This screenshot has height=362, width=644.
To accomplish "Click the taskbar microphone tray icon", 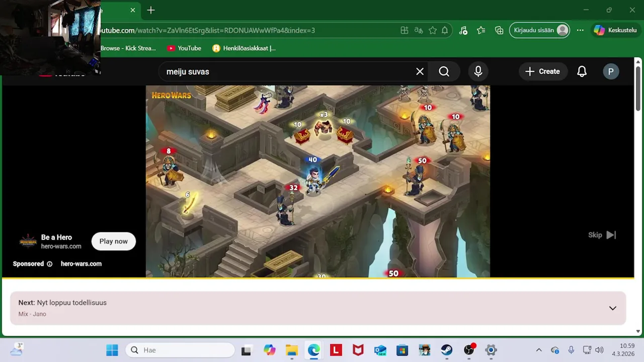I will [x=571, y=350].
